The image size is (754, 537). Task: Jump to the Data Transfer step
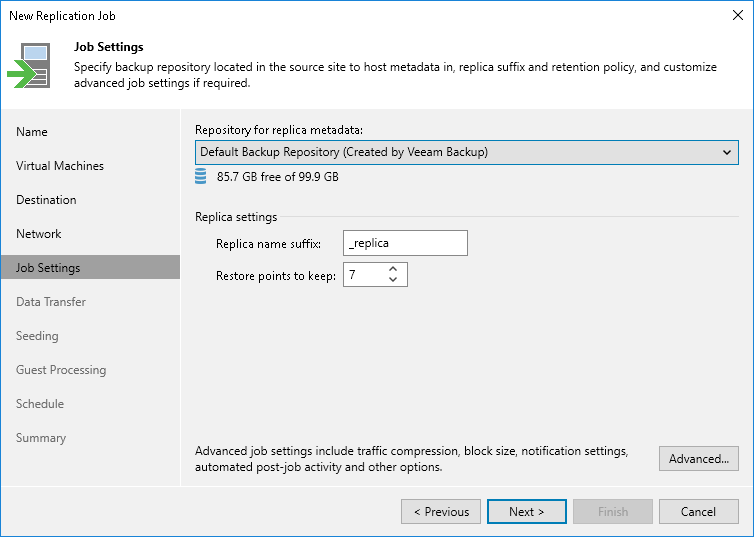pyautogui.click(x=51, y=302)
